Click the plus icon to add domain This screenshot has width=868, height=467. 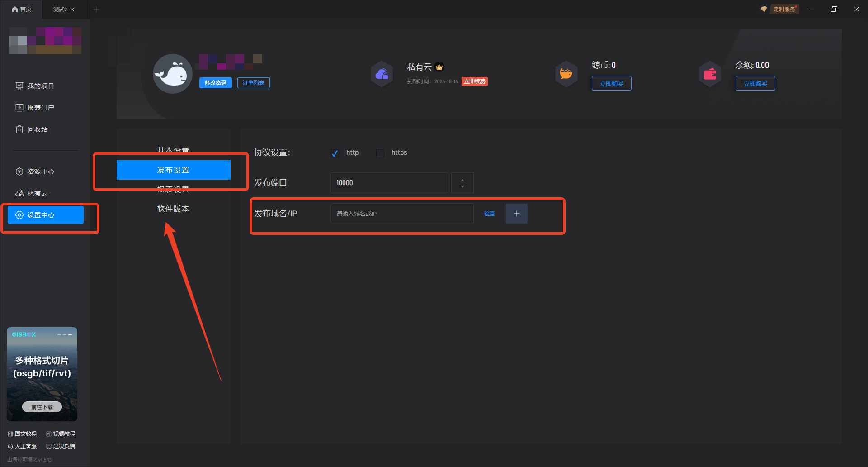coord(516,214)
